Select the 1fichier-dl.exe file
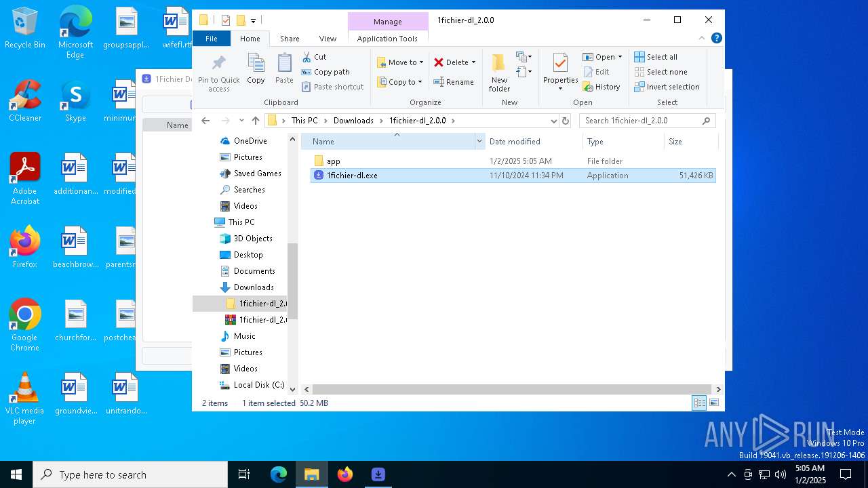This screenshot has height=488, width=868. [x=513, y=176]
